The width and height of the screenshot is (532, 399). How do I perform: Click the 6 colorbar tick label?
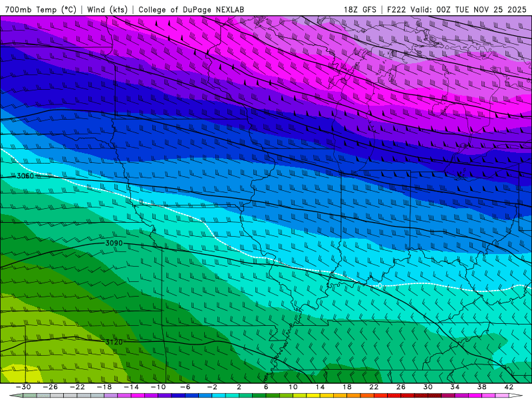pyautogui.click(x=266, y=387)
